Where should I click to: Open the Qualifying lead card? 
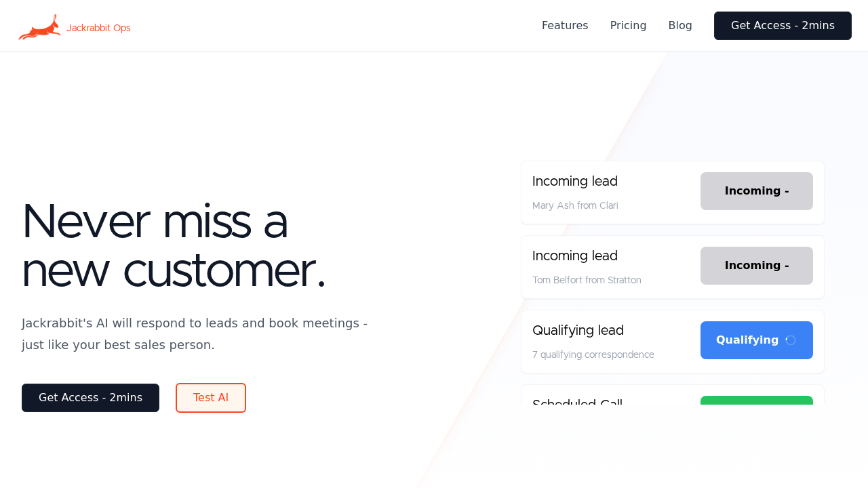click(604, 342)
